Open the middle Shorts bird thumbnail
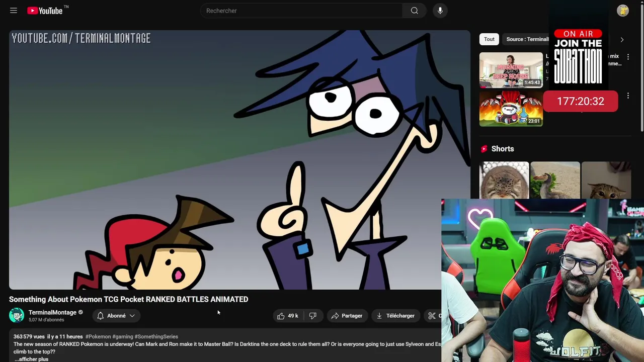Screen dimensions: 644x362 tap(555, 180)
